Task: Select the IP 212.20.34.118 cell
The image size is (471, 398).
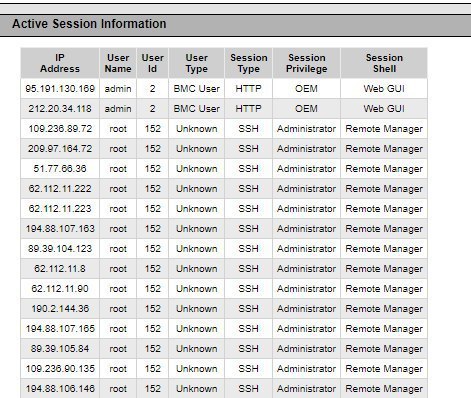Action: click(x=60, y=109)
